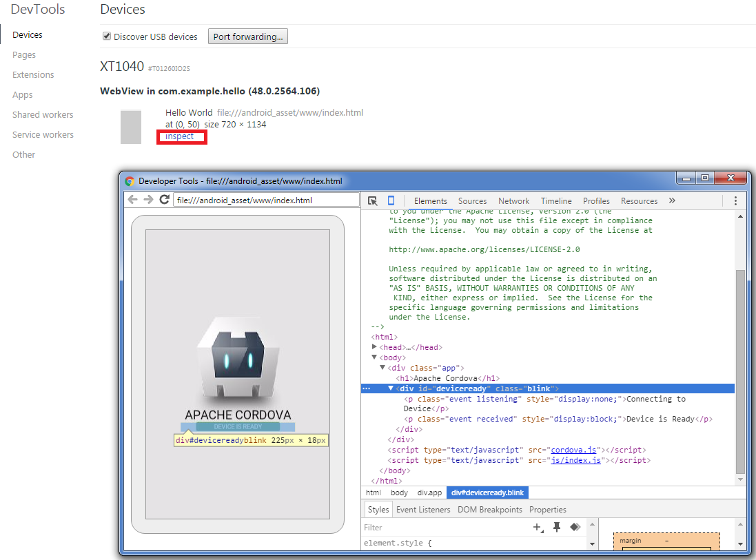Click the Elements panel vertical scrollbar thumb

740,371
